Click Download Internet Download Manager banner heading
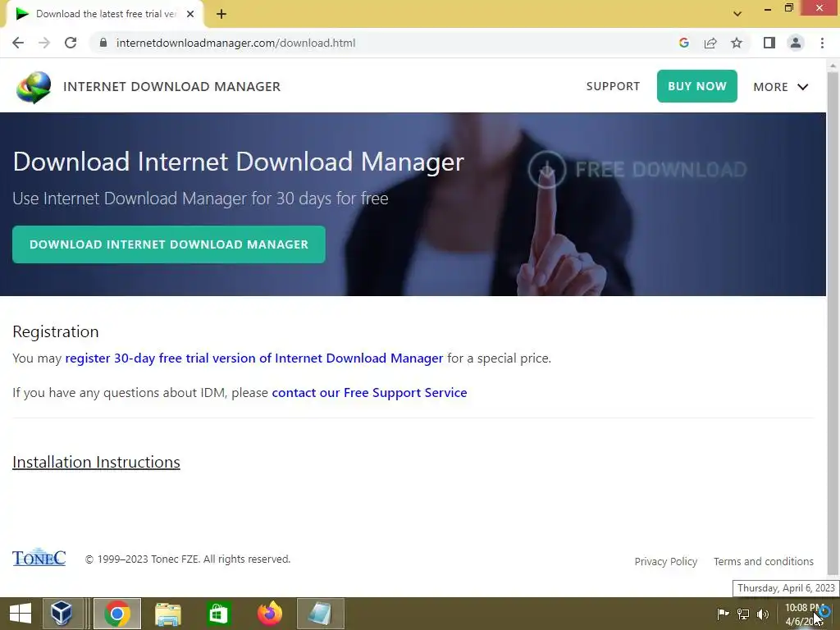 [239, 162]
